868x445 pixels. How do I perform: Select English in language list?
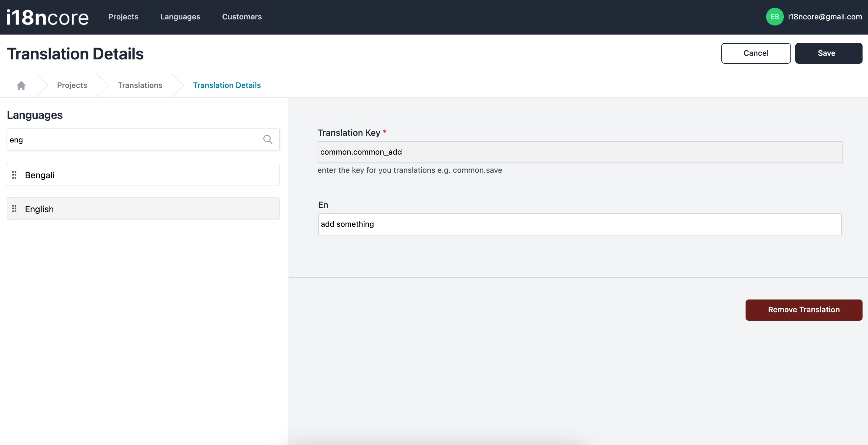point(143,209)
